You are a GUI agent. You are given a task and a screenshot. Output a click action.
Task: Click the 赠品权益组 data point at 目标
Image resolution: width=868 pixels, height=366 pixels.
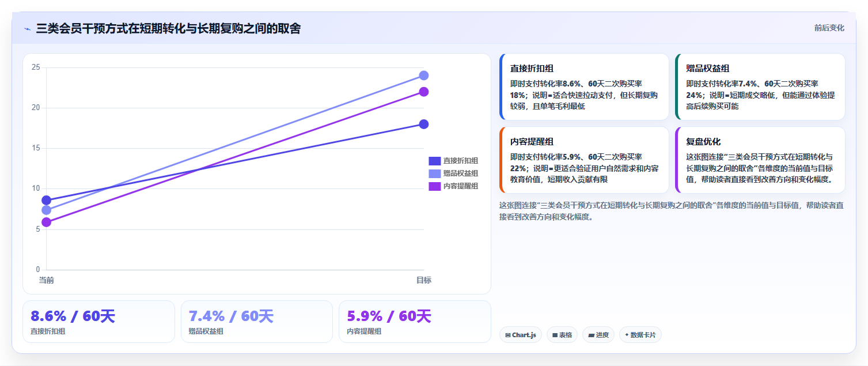423,76
